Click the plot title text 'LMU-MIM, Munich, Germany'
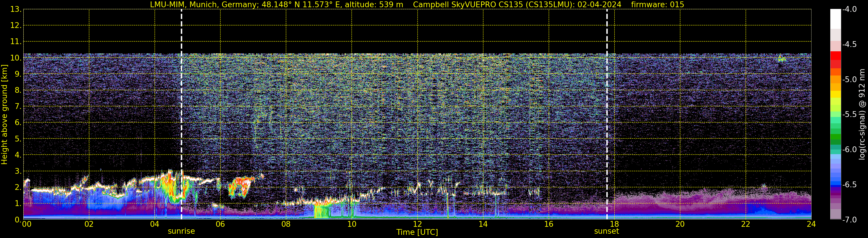The image size is (868, 238). tap(204, 4)
